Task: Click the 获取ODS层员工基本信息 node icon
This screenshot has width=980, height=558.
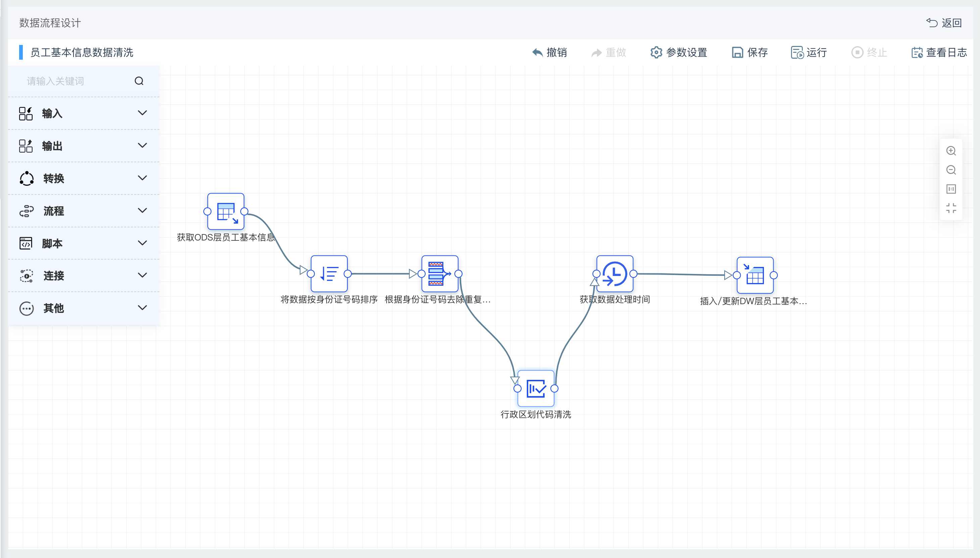Action: point(226,211)
